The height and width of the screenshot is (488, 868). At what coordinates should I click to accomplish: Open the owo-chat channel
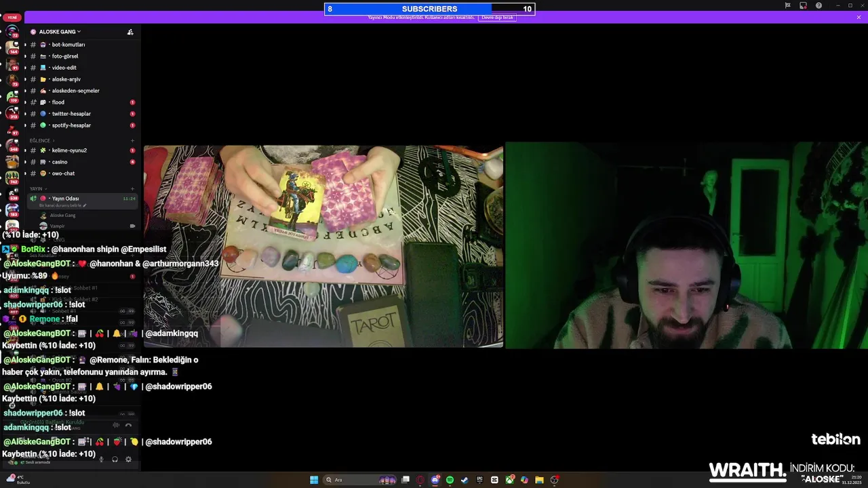81,174
